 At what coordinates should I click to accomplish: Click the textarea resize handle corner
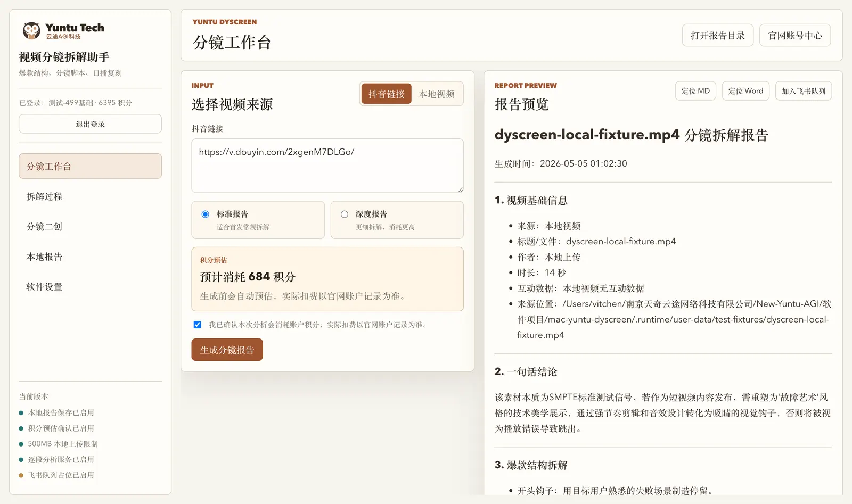coord(460,189)
